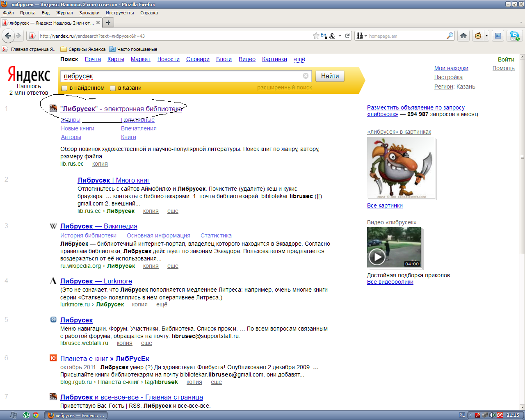Open the Вид menu
The width and height of the screenshot is (525, 420).
pos(46,13)
